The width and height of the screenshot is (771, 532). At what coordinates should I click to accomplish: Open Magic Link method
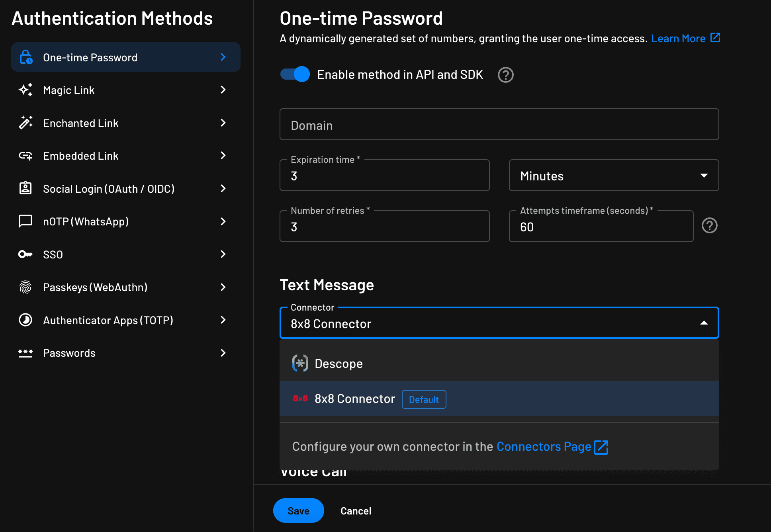click(x=126, y=90)
